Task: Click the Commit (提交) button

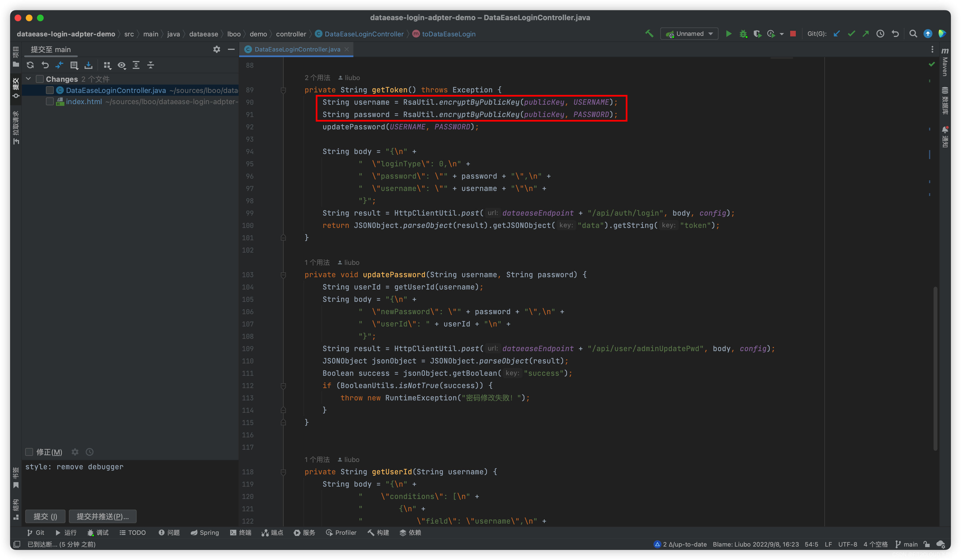Action: coord(45,517)
